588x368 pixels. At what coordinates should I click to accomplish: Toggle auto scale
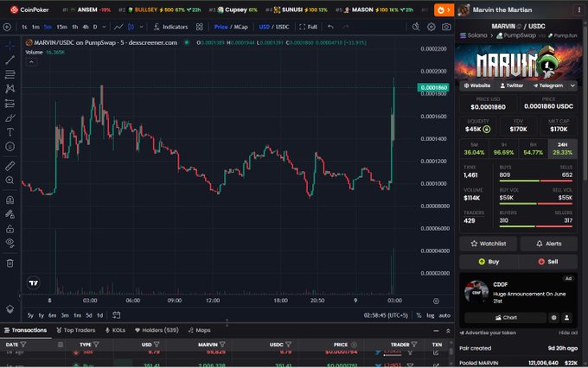444,315
